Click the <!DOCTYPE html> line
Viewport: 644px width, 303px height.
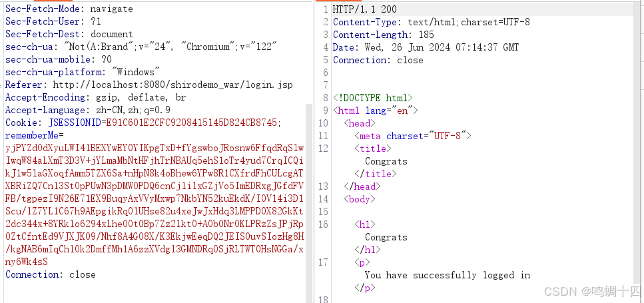tap(372, 98)
